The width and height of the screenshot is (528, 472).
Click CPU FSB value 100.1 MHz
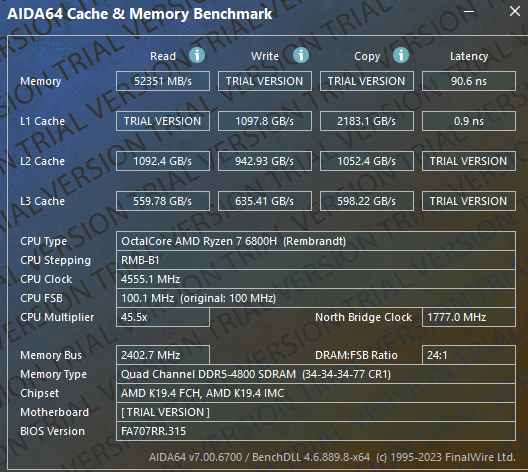coord(316,298)
